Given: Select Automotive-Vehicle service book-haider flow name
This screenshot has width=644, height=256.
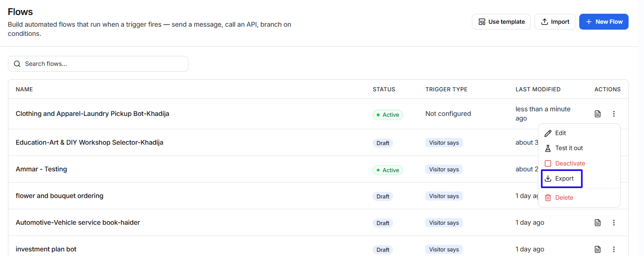Looking at the screenshot, I should tap(78, 223).
